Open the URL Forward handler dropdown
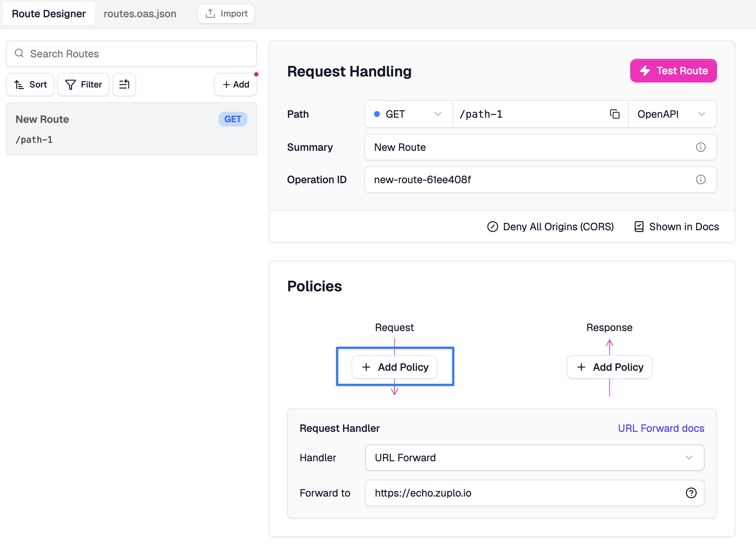The width and height of the screenshot is (756, 551). 534,458
